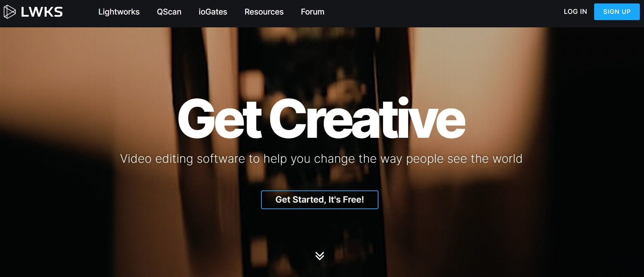Open the QScan menu item

tap(169, 12)
